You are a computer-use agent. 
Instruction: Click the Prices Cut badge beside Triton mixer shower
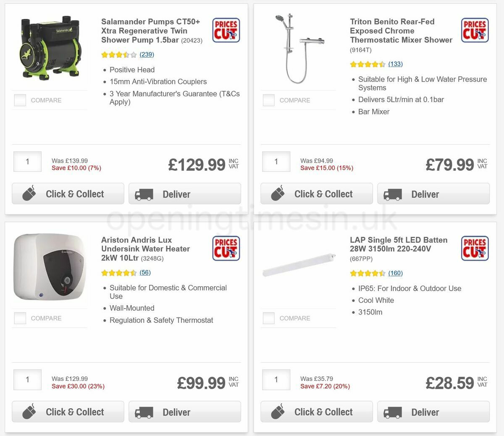click(475, 30)
